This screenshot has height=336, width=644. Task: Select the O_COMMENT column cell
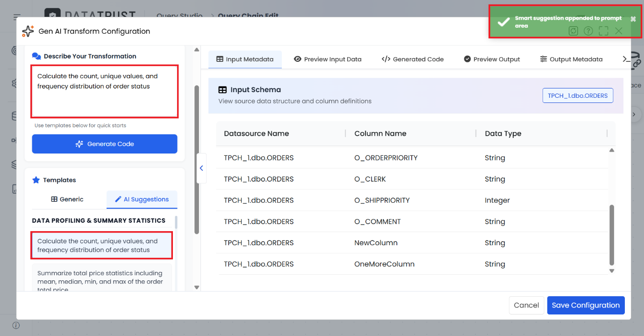click(x=378, y=221)
